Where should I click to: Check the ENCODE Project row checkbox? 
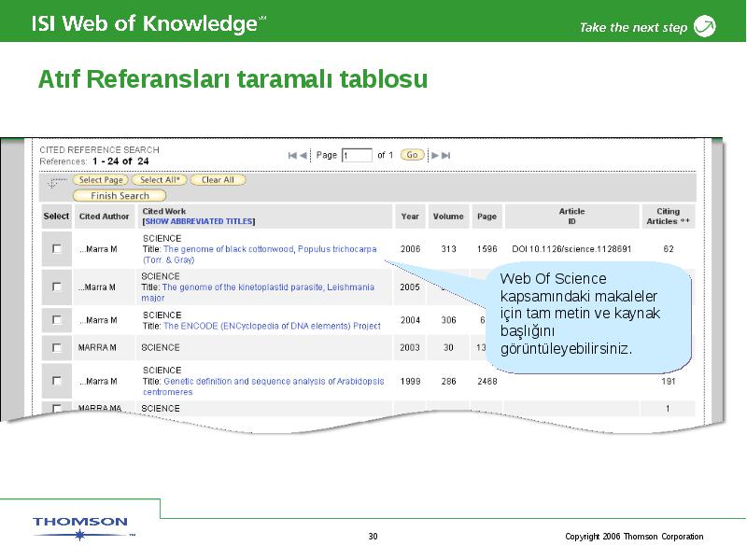(x=57, y=320)
